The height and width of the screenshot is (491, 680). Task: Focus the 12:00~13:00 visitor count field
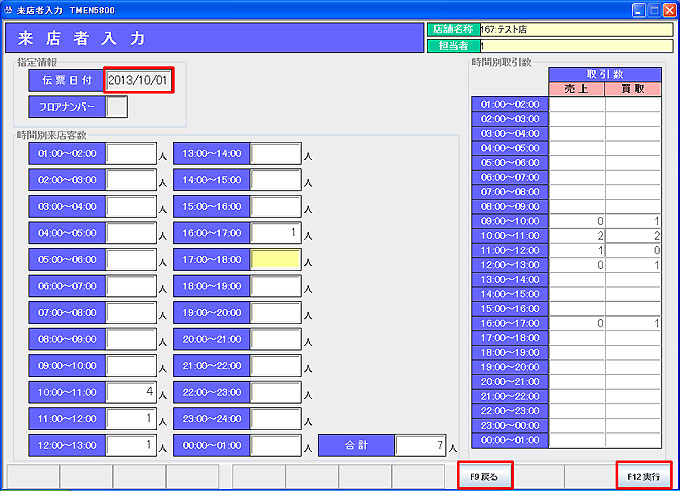point(132,445)
